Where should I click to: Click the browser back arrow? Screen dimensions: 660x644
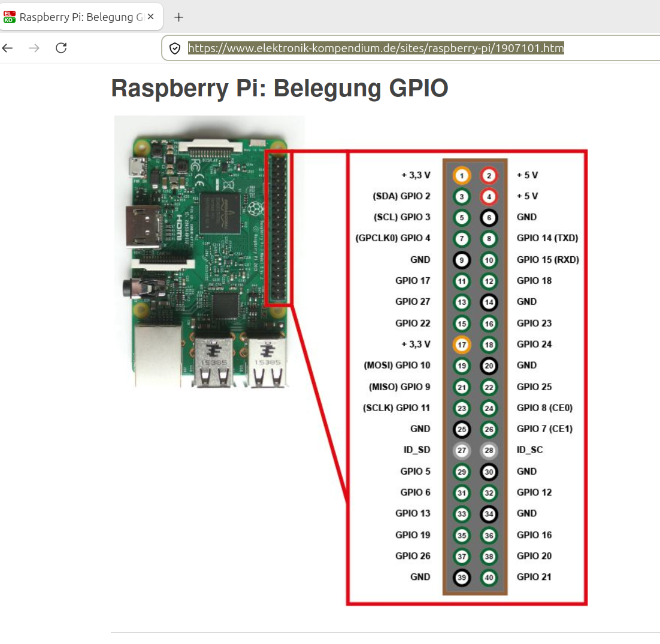(8, 48)
